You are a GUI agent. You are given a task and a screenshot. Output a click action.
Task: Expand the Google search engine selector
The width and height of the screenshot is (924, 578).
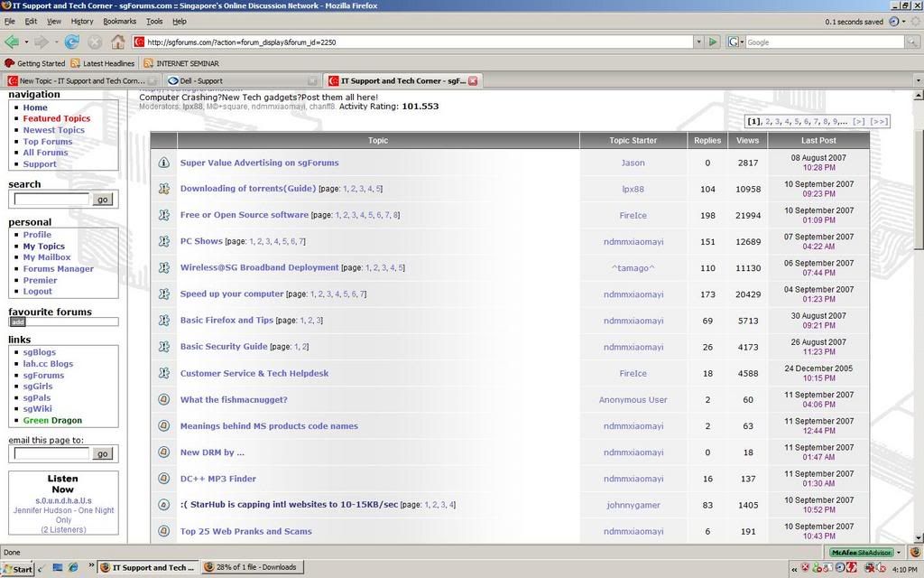click(x=735, y=42)
